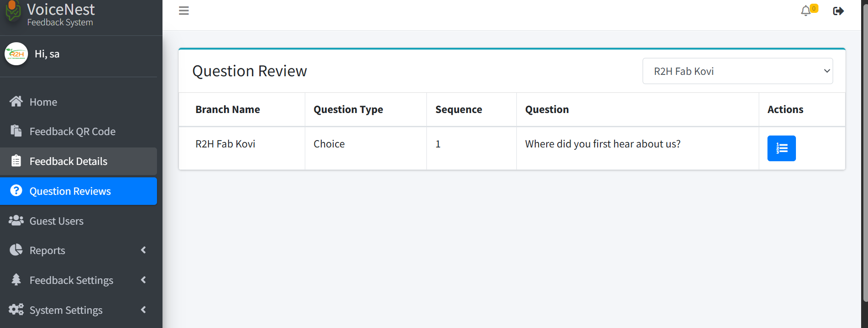
Task: Click the Feedback QR Code icon
Action: click(x=16, y=131)
